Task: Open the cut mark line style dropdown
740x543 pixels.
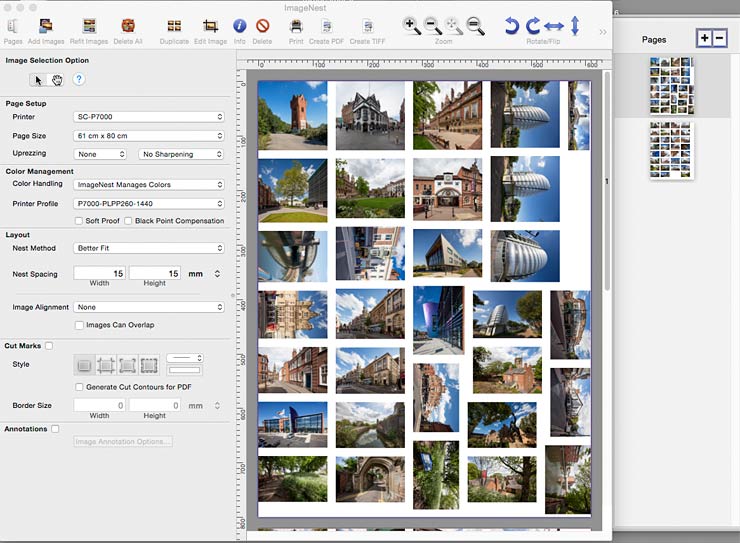Action: (x=185, y=358)
